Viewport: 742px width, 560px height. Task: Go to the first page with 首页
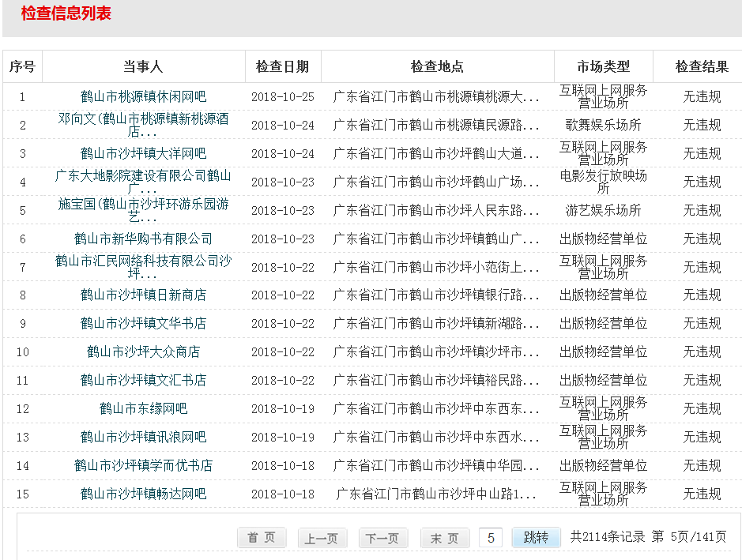262,538
